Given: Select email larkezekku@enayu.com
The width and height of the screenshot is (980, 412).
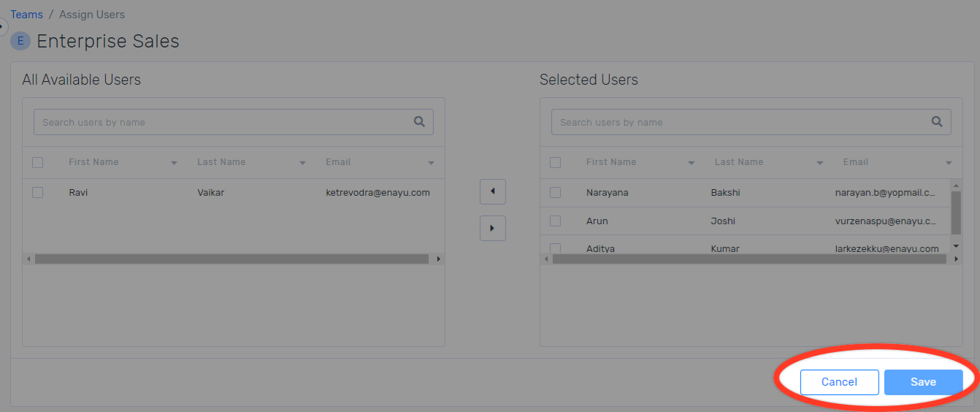Looking at the screenshot, I should [887, 248].
